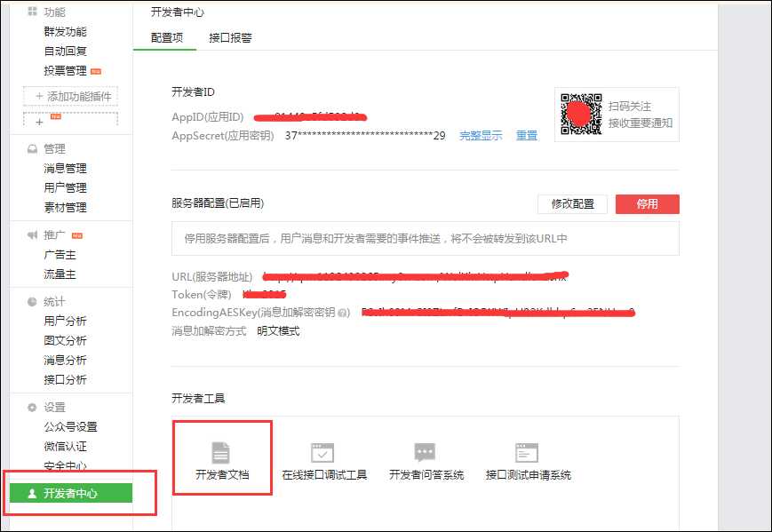The width and height of the screenshot is (772, 532).
Task: Click the AppSecret masked value 37***29
Action: pyautogui.click(x=365, y=136)
